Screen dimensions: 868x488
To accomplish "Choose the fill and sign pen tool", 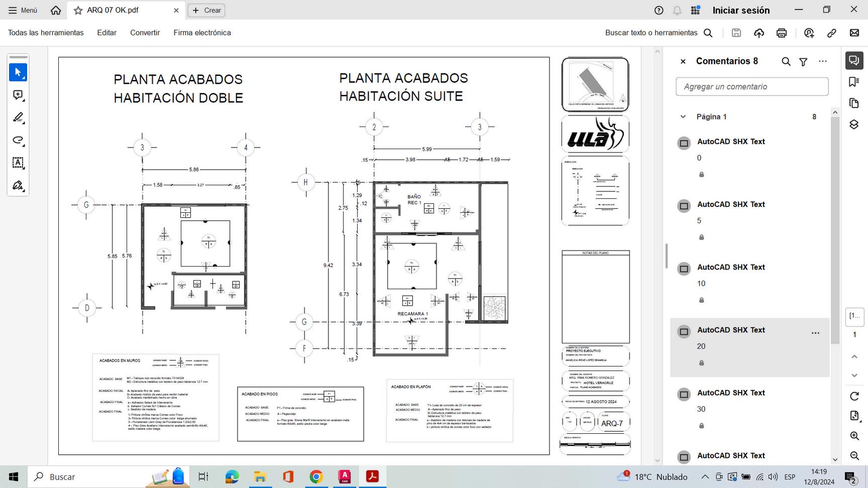I will coord(18,185).
